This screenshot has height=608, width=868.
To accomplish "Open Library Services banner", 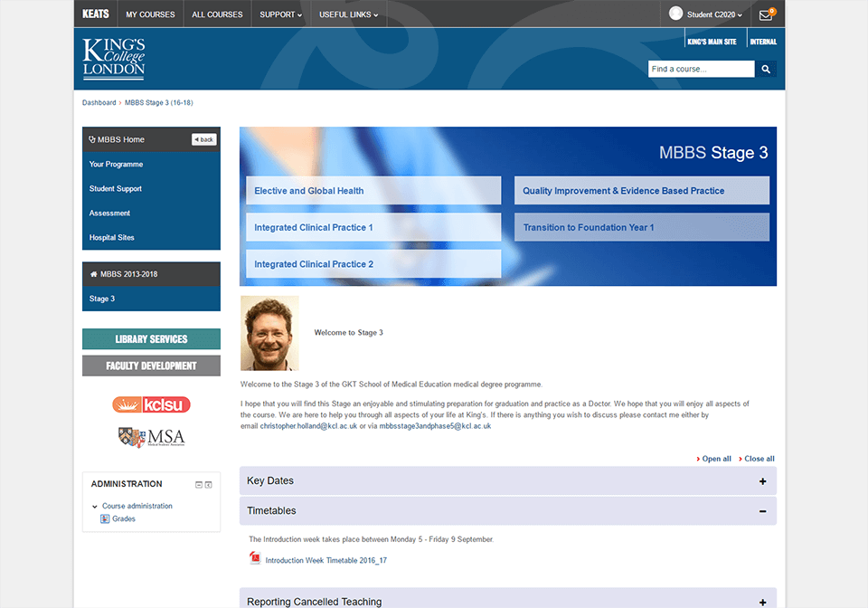I will pyautogui.click(x=151, y=339).
